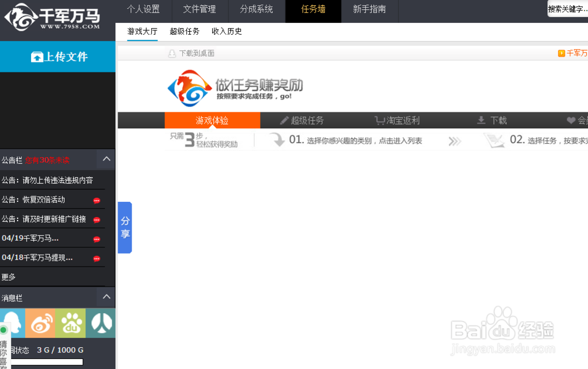Click the red bubble beside 请及时更新推广链接
This screenshot has height=369, width=588.
click(97, 220)
